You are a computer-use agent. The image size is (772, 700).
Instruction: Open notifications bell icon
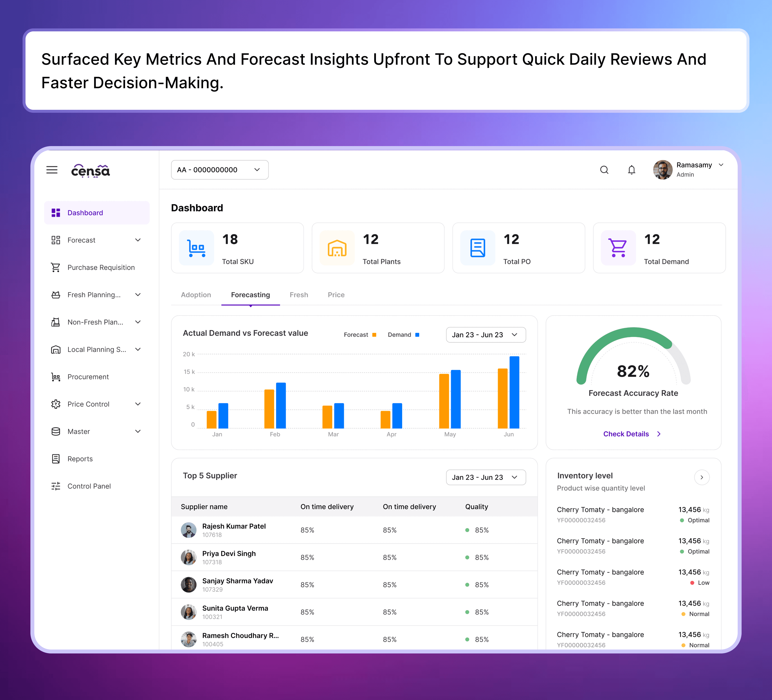point(631,170)
